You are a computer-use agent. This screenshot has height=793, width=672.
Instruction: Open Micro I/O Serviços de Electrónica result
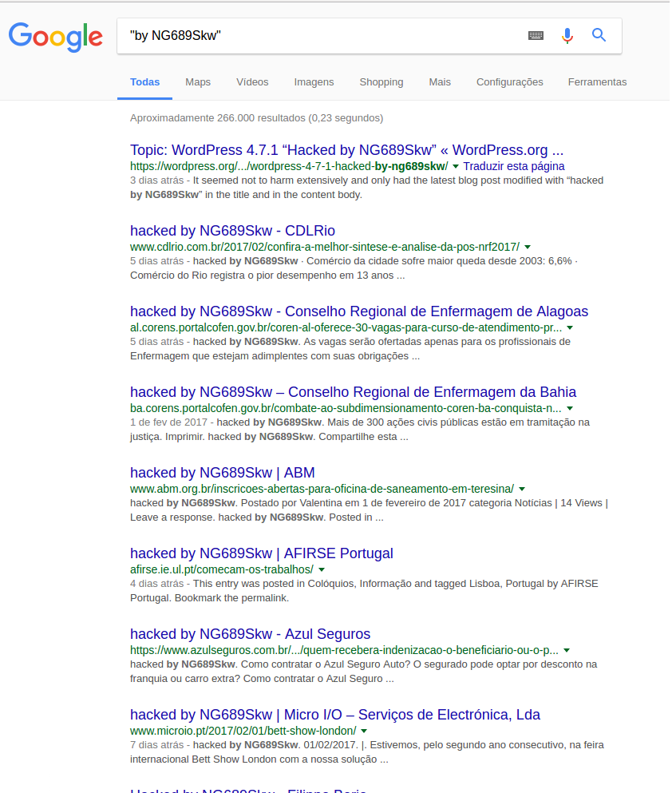[335, 715]
